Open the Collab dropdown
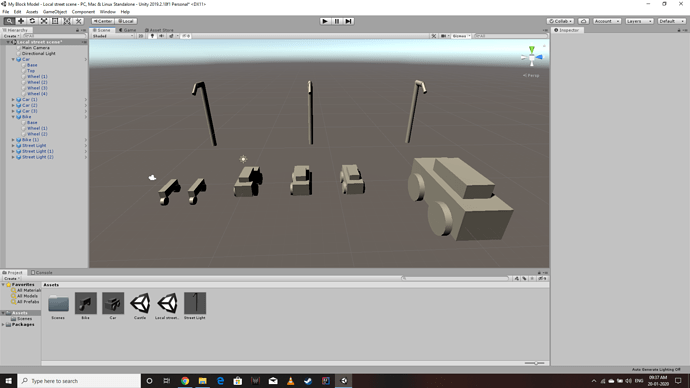 pyautogui.click(x=560, y=21)
